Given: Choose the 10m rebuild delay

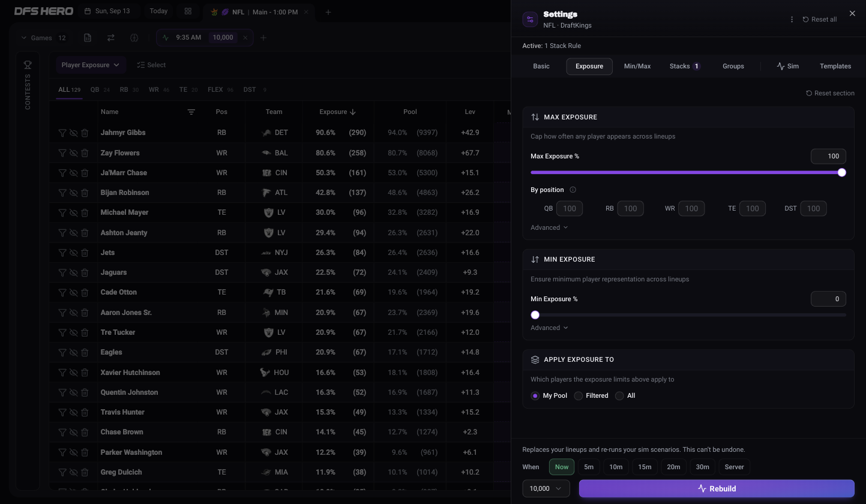Looking at the screenshot, I should (x=616, y=467).
